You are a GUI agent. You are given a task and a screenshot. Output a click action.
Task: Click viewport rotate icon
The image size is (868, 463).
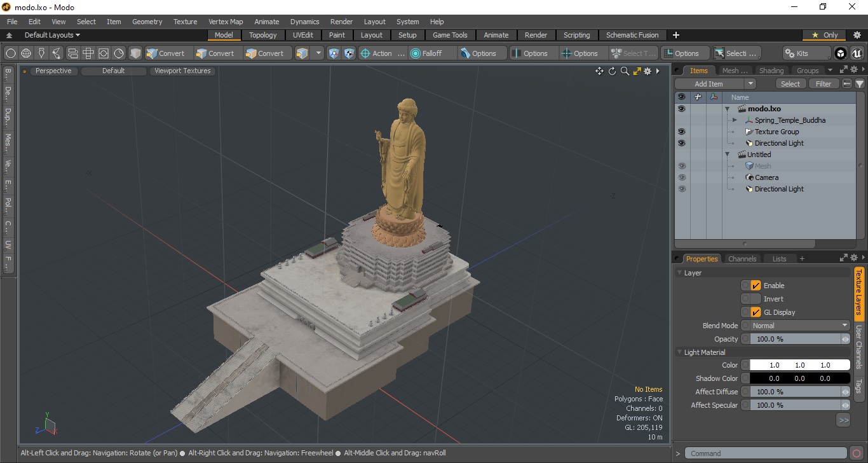pyautogui.click(x=613, y=71)
